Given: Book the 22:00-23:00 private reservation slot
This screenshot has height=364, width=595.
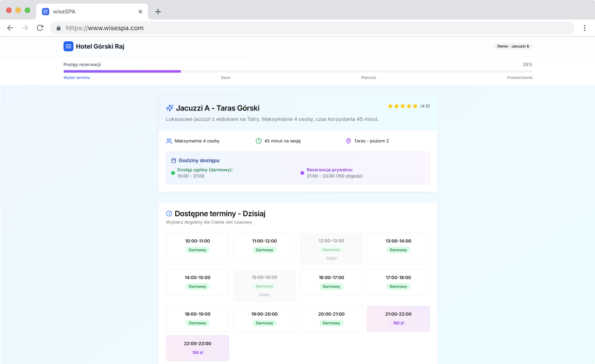Looking at the screenshot, I should click(198, 348).
